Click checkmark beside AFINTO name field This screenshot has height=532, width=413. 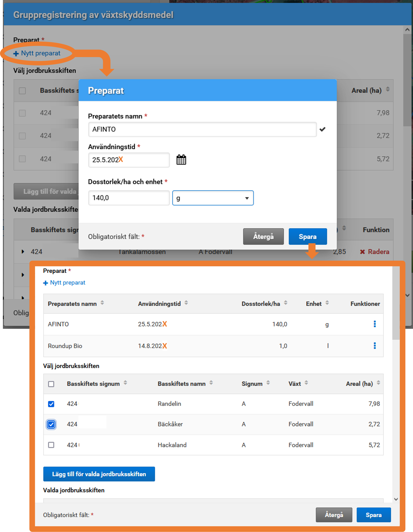tap(323, 129)
